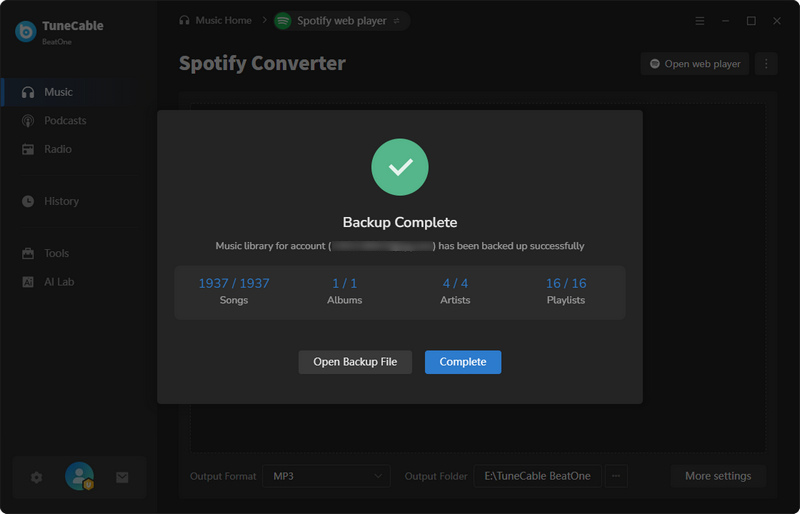800x514 pixels.
Task: Browse output folder with the ellipsis button
Action: [x=616, y=476]
